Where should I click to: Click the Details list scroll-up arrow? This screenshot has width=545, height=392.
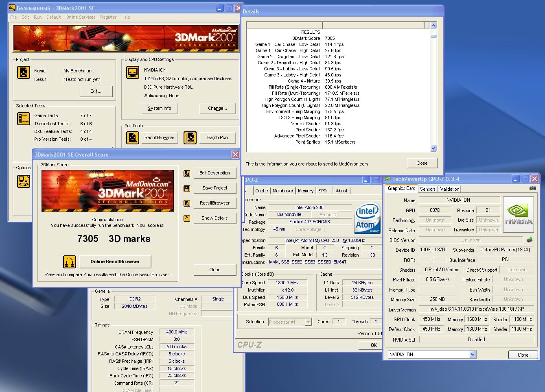[433, 26]
